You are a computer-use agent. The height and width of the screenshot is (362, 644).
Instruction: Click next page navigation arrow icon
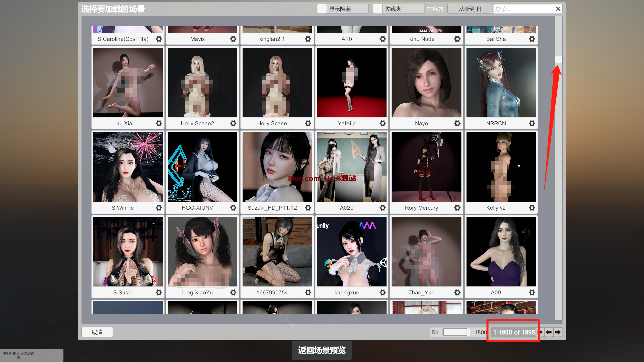click(558, 332)
